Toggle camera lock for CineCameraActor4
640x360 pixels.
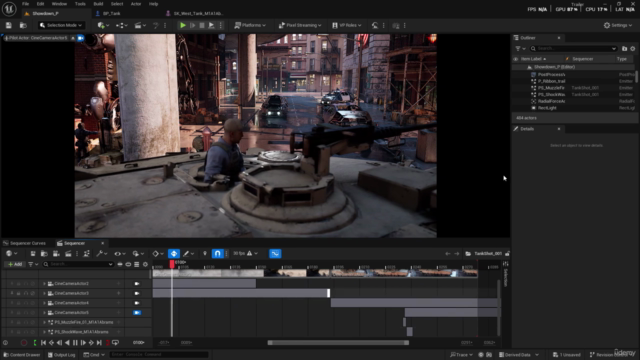137,303
